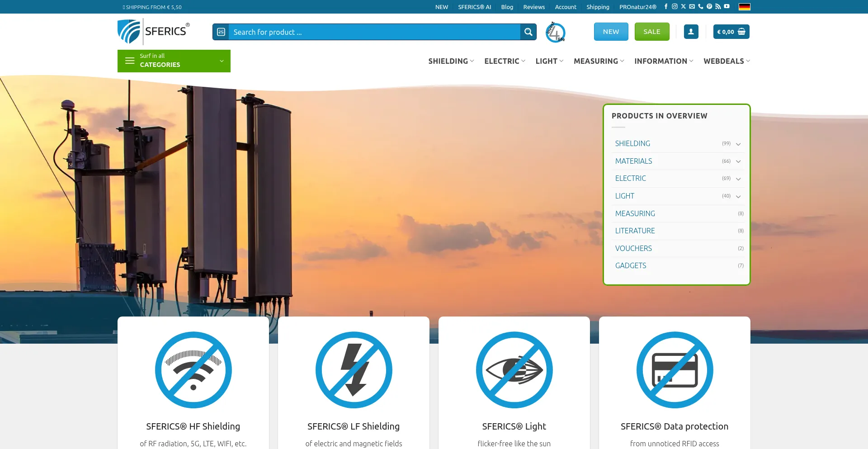Click the blue NEW button
The width and height of the screenshot is (868, 449).
[611, 32]
